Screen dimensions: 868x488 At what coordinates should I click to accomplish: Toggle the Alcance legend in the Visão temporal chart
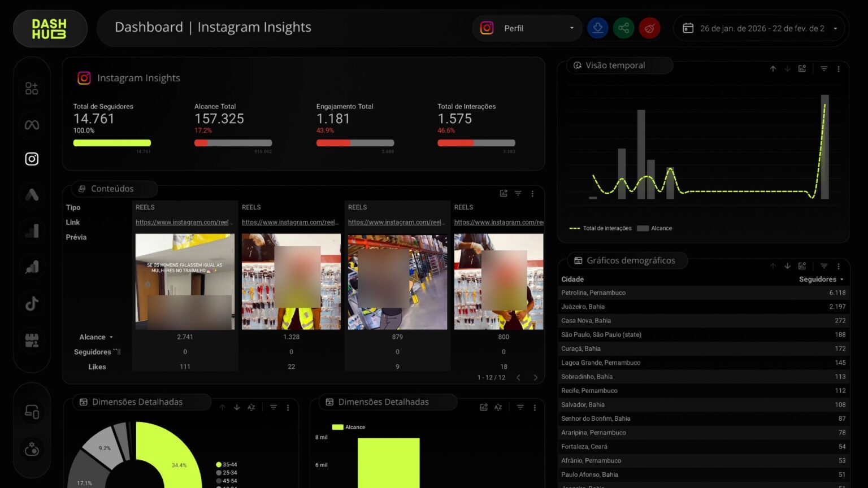pyautogui.click(x=655, y=228)
